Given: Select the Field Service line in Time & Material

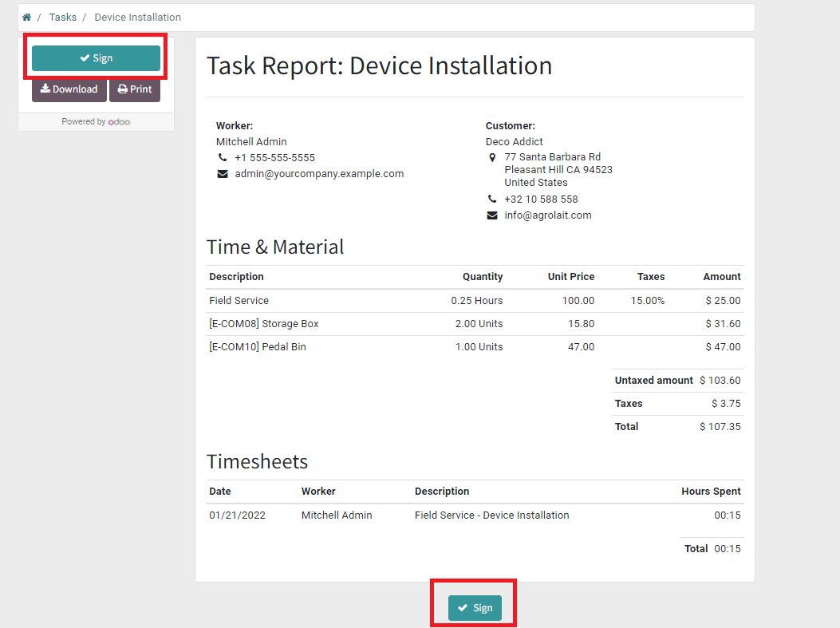Looking at the screenshot, I should (239, 301).
